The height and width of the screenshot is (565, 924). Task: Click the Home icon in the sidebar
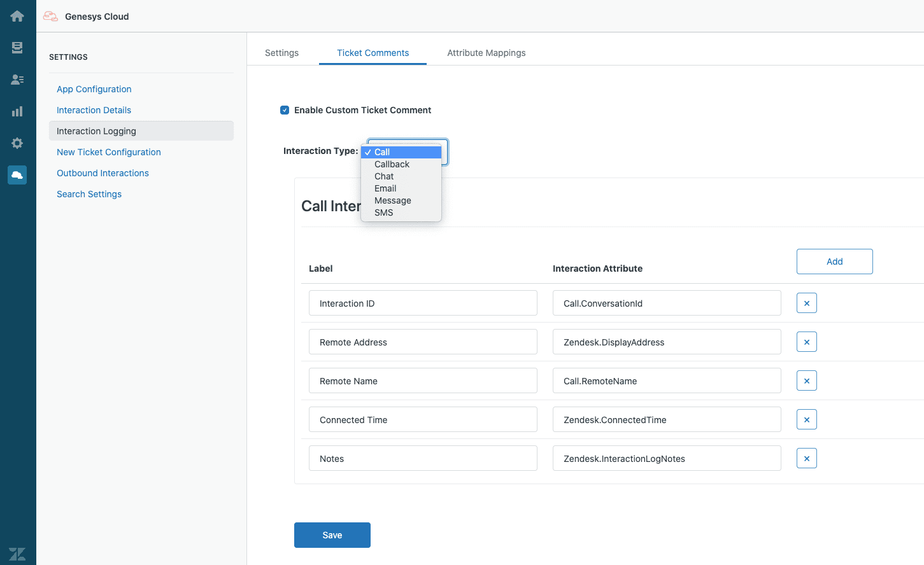pos(17,16)
